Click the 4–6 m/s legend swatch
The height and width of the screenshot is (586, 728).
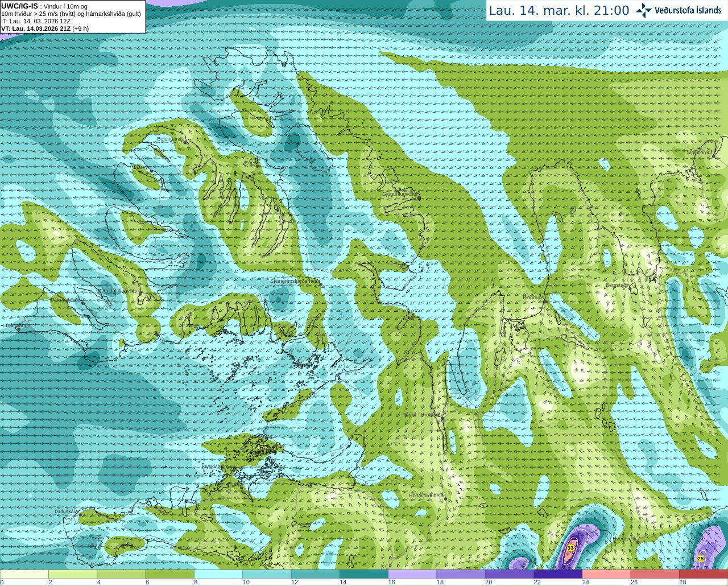[121, 574]
